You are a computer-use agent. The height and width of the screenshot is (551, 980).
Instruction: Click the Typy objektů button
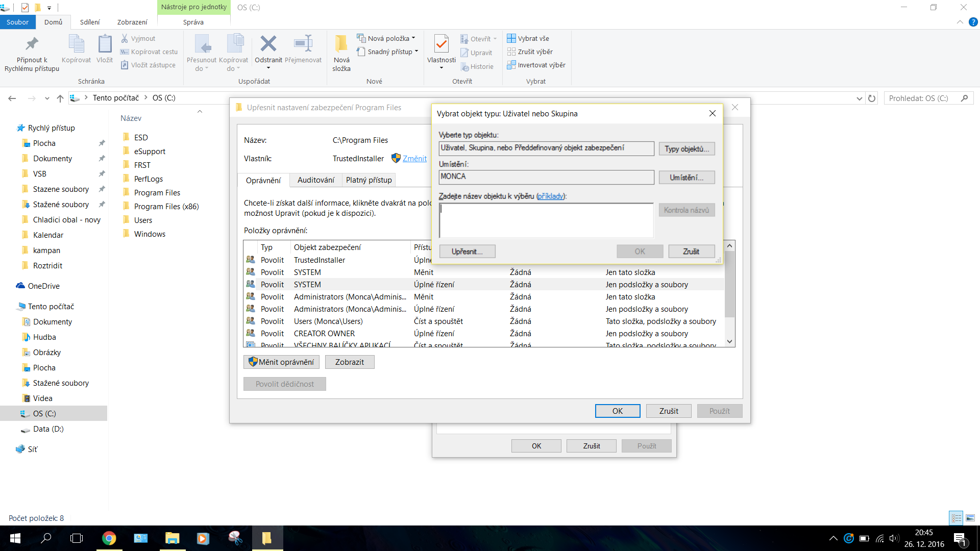pyautogui.click(x=687, y=149)
